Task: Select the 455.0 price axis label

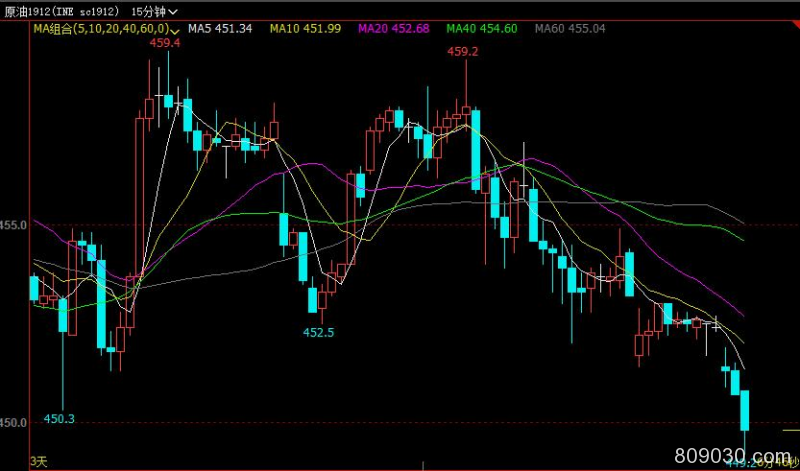Action: 14,225
